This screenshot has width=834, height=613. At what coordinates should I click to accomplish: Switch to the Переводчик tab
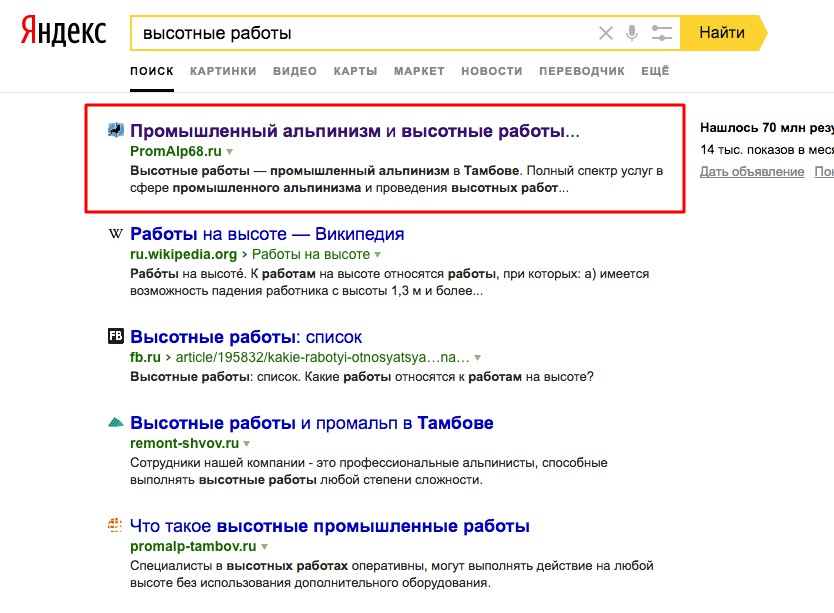tap(581, 71)
